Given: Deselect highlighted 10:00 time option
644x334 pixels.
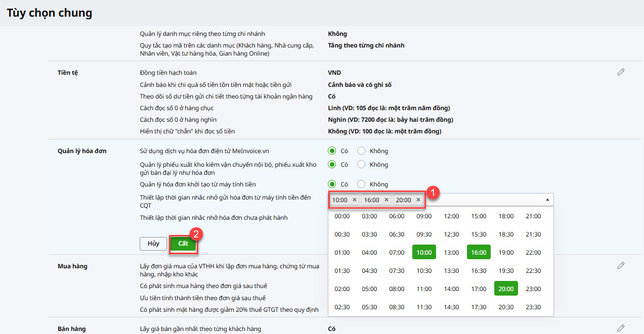Looking at the screenshot, I should coord(424,252).
